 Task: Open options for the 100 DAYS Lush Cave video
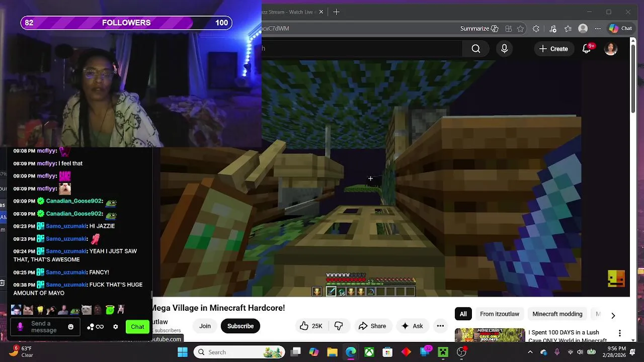tap(620, 333)
